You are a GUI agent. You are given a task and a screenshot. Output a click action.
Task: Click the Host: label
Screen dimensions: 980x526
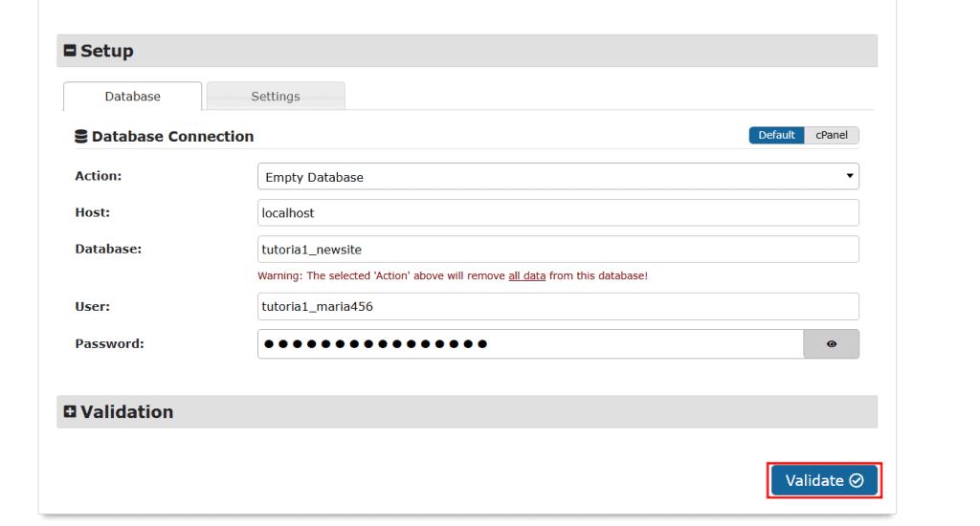(x=93, y=212)
